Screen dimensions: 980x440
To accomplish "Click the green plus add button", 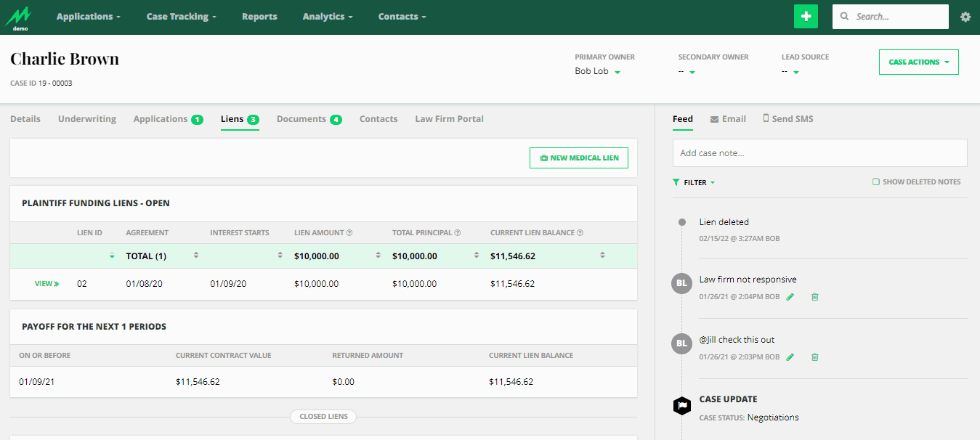I will [806, 17].
